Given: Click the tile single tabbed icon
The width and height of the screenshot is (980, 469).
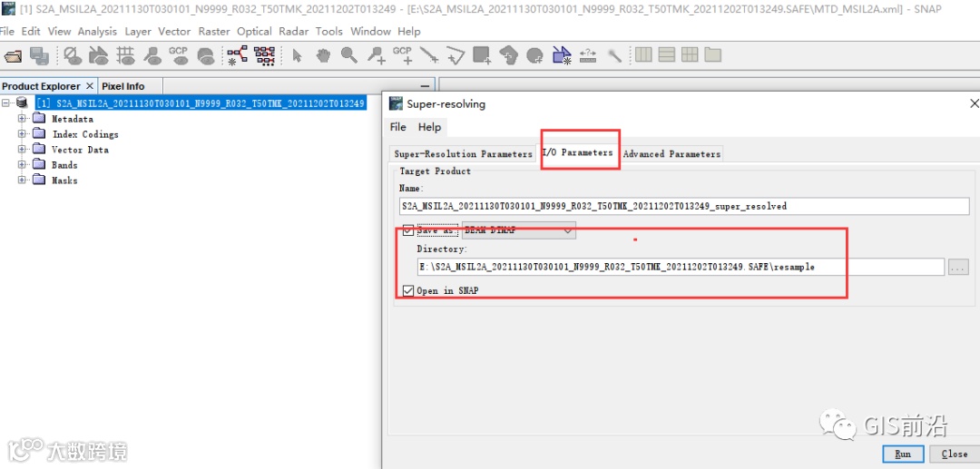Looking at the screenshot, I should (x=713, y=55).
